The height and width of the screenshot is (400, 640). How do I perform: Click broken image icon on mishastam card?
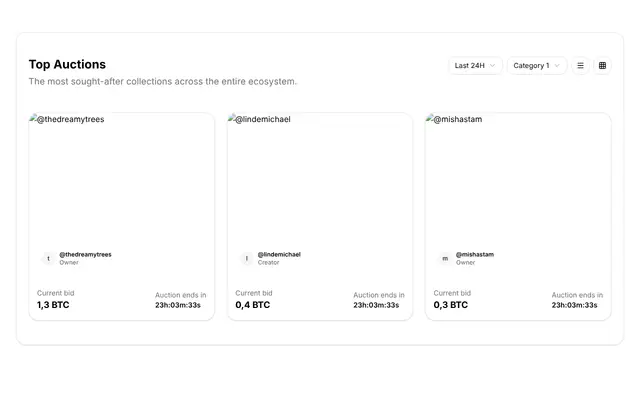pyautogui.click(x=429, y=118)
